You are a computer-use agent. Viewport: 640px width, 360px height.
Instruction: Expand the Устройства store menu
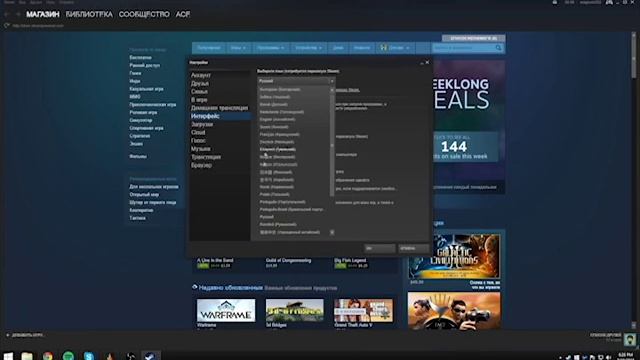pos(309,48)
